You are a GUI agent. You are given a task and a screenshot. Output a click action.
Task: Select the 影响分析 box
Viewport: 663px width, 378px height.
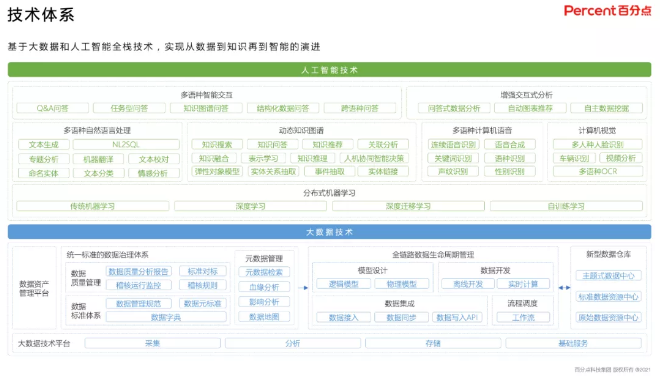tap(264, 302)
